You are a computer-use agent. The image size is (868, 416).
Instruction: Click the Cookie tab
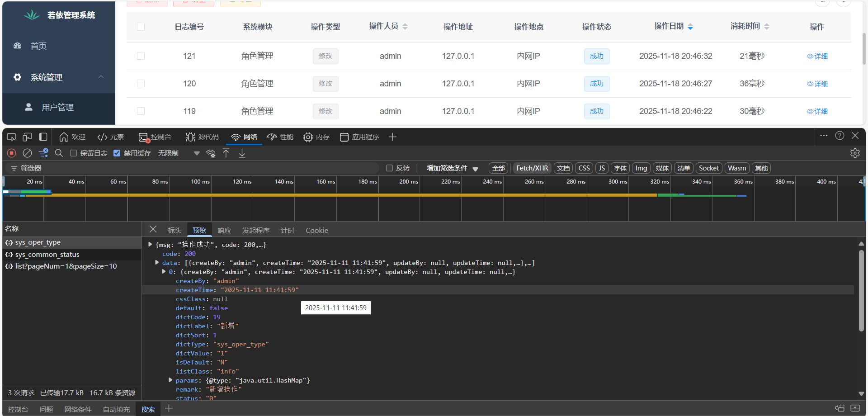[317, 231]
